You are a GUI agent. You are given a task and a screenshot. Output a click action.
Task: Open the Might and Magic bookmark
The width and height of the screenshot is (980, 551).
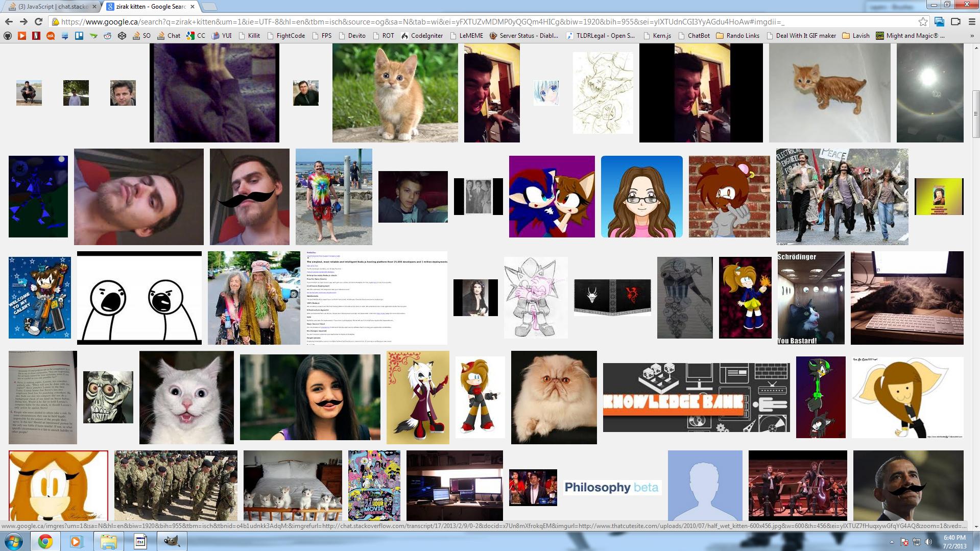coord(911,36)
